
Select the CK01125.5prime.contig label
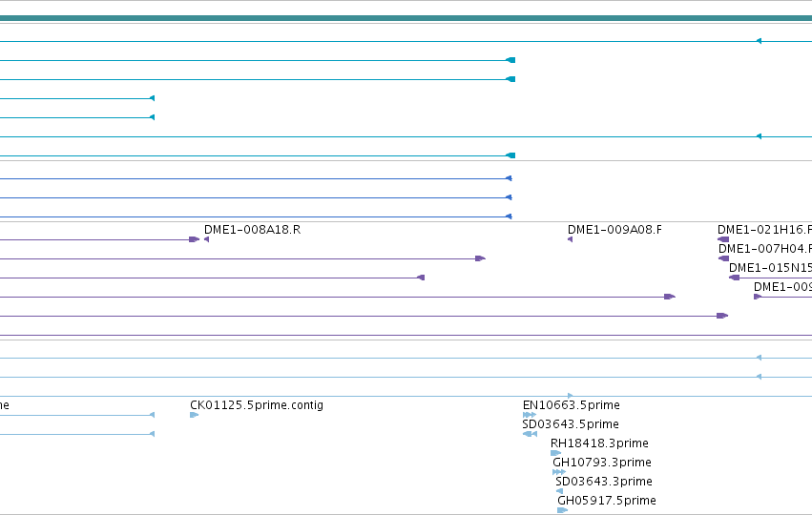(257, 404)
